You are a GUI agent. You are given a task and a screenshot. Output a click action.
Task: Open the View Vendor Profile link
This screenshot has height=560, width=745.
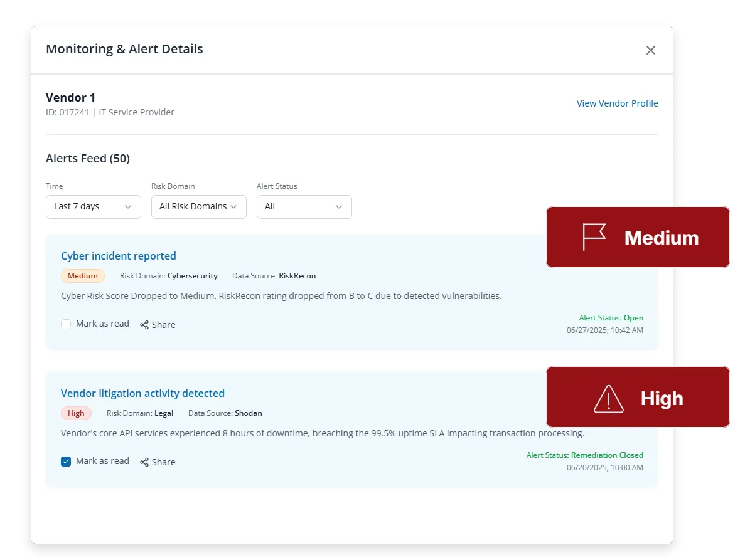(617, 103)
